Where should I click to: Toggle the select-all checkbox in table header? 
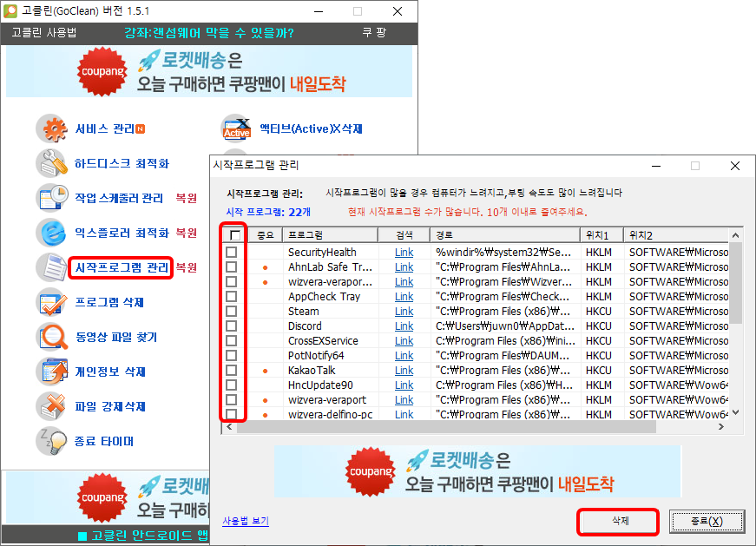point(235,235)
